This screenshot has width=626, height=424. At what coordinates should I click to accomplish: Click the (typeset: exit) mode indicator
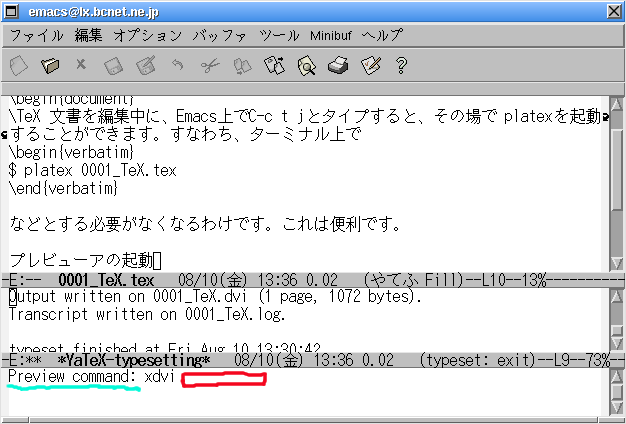477,361
